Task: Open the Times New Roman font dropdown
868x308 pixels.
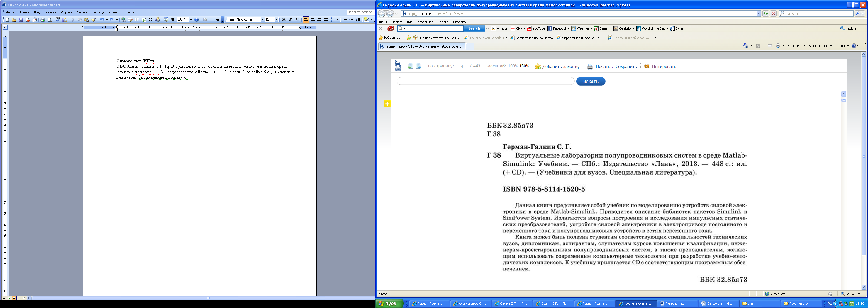Action: click(x=262, y=20)
